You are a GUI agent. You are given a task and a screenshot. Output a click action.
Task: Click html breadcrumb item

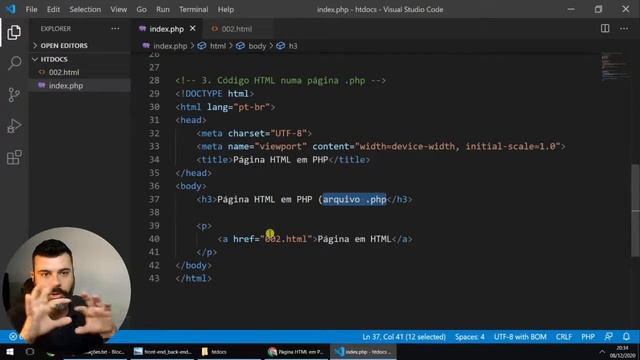click(218, 46)
